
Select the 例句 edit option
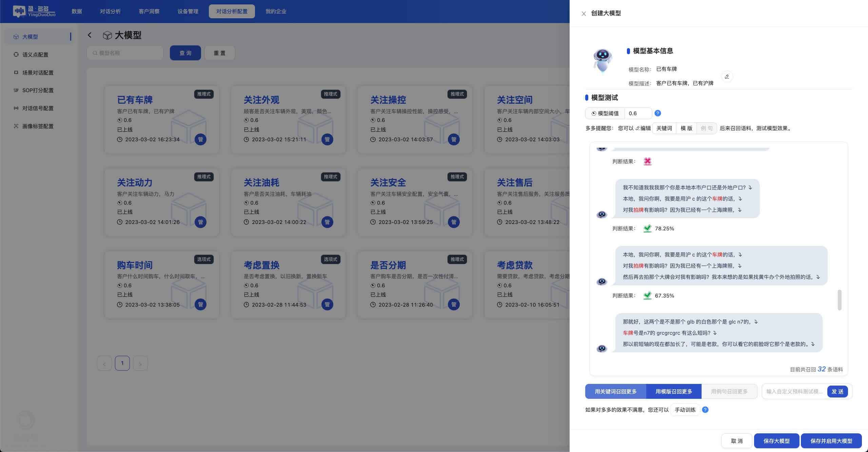tap(706, 128)
